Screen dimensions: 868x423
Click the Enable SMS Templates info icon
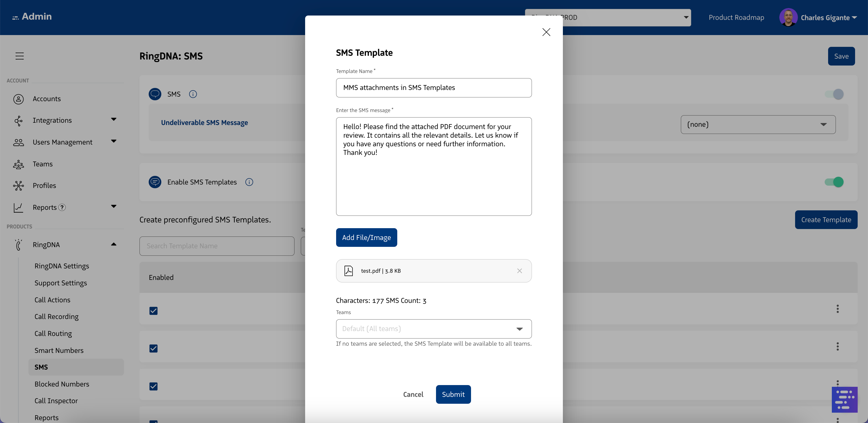(x=249, y=182)
